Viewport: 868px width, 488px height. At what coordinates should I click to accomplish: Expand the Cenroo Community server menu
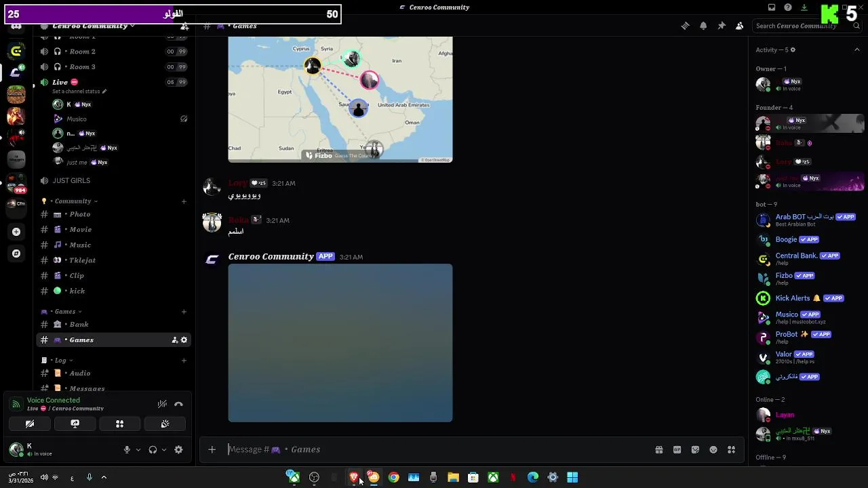click(x=94, y=26)
